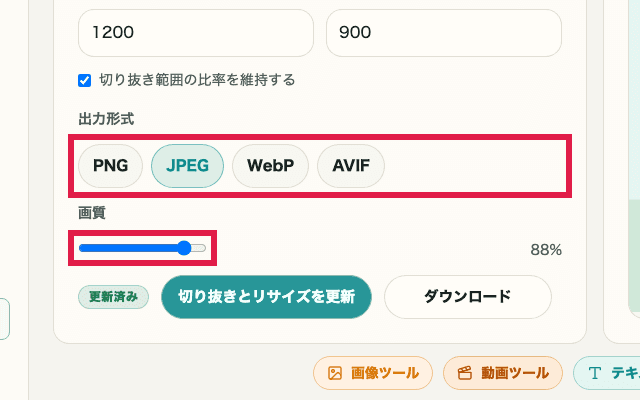Focus the width field showing 1200
The image size is (640, 400).
[197, 32]
